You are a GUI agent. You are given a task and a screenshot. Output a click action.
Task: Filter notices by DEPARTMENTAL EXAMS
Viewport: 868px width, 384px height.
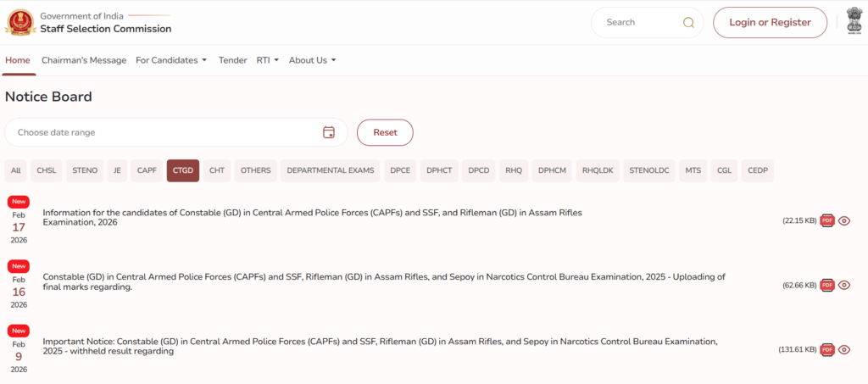331,171
